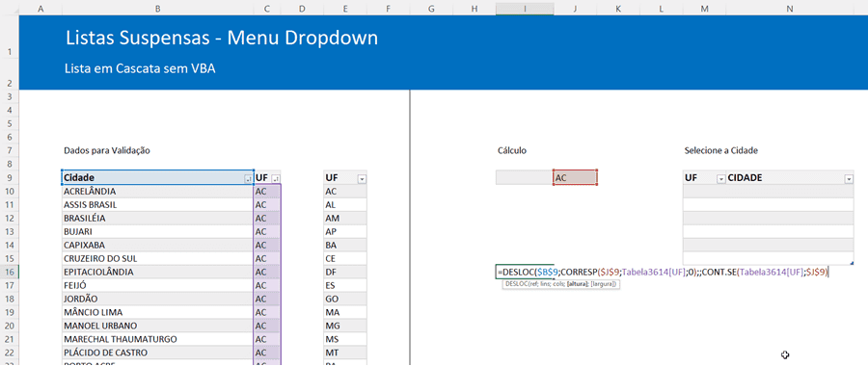The width and height of the screenshot is (868, 366).
Task: Select column header B
Action: coord(158,9)
